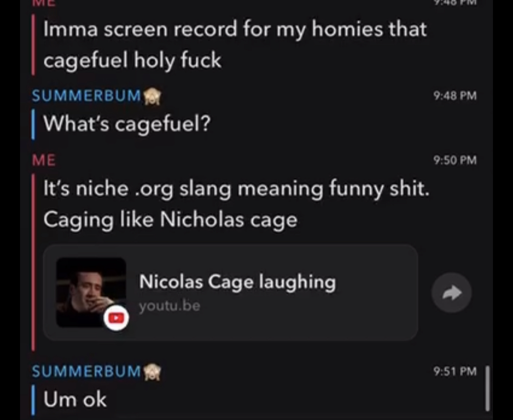Click the monkey emoji above "Um ok"
Image resolution: width=513 pixels, height=420 pixels.
[x=152, y=372]
